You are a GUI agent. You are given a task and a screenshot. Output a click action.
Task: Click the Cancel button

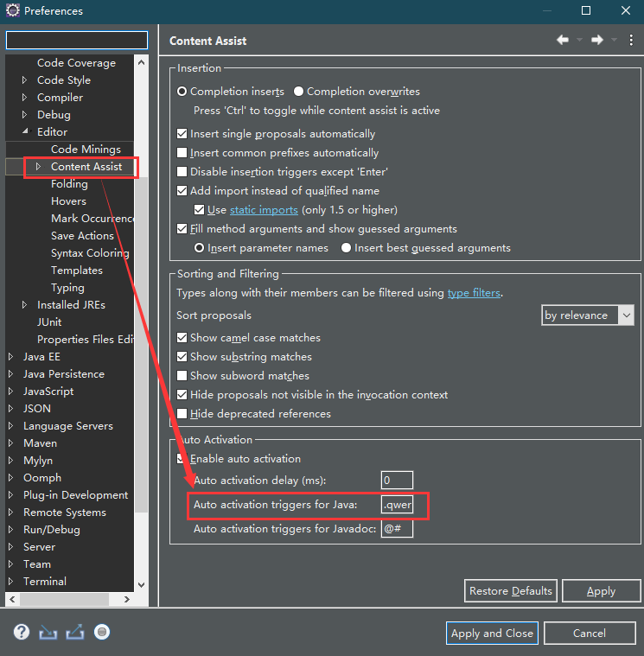[x=590, y=633]
